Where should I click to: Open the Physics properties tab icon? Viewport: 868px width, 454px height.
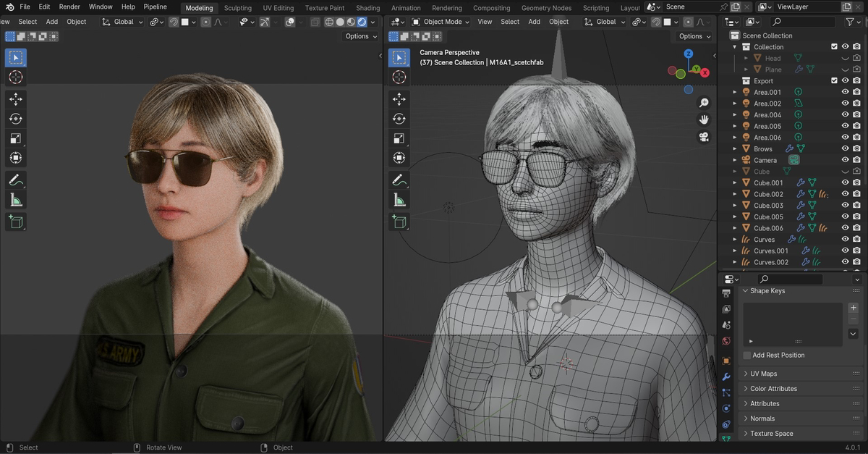[726, 408]
